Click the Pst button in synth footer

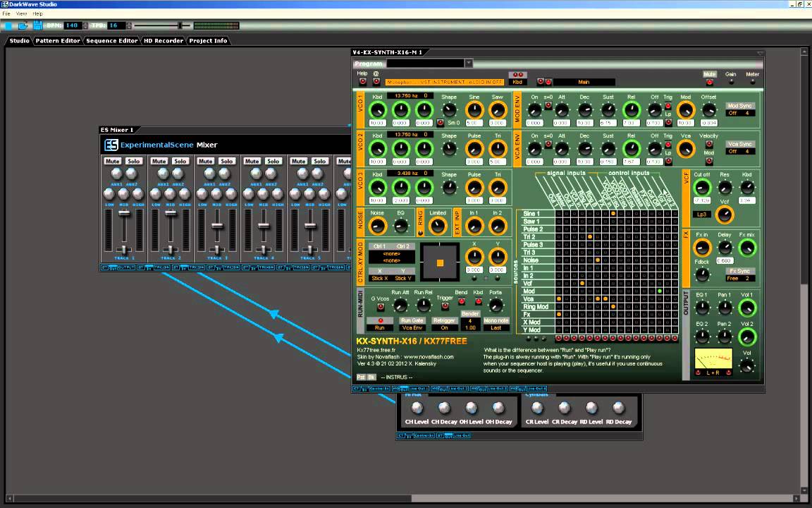tap(361, 377)
